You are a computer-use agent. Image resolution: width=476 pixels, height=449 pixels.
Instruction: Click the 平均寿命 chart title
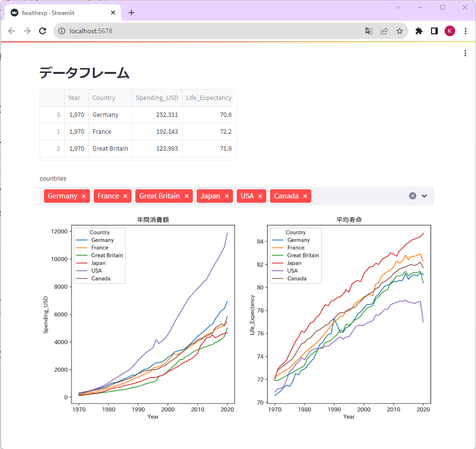tap(349, 220)
